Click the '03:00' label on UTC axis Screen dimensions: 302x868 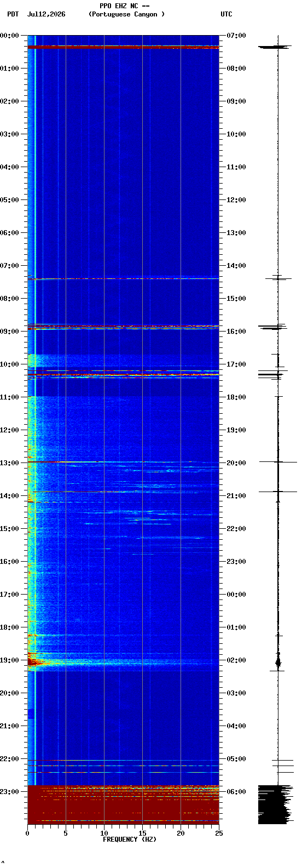coord(236,693)
